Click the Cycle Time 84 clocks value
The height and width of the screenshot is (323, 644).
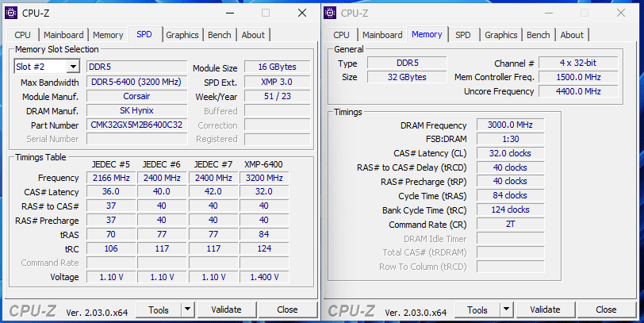510,195
